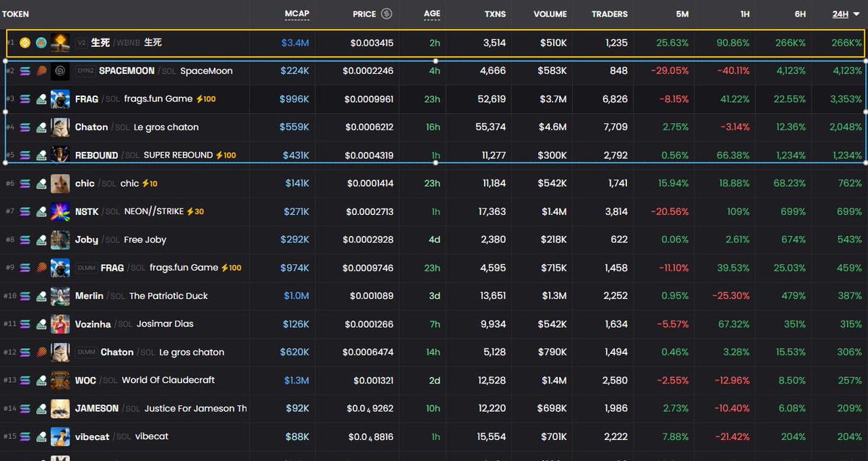The image size is (868, 461).
Task: Sort by the 6H change column
Action: tap(799, 14)
